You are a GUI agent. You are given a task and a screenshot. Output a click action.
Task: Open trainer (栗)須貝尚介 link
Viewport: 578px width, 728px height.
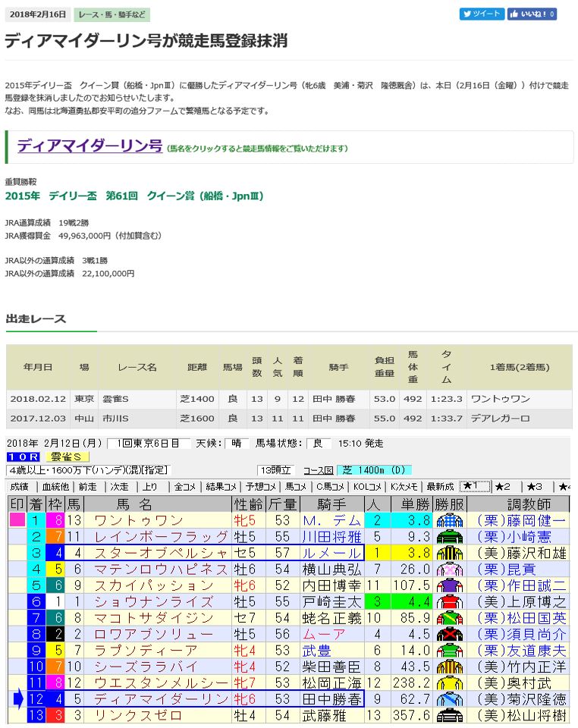coord(522,634)
